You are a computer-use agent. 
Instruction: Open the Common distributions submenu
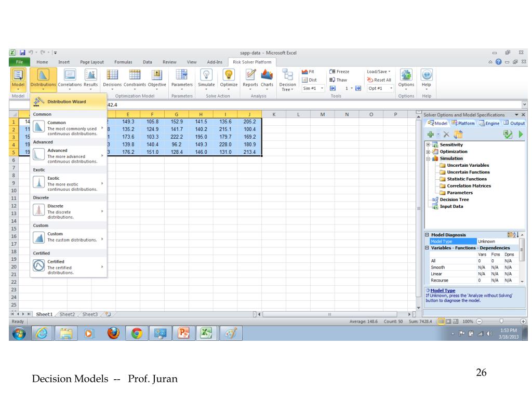(68, 128)
